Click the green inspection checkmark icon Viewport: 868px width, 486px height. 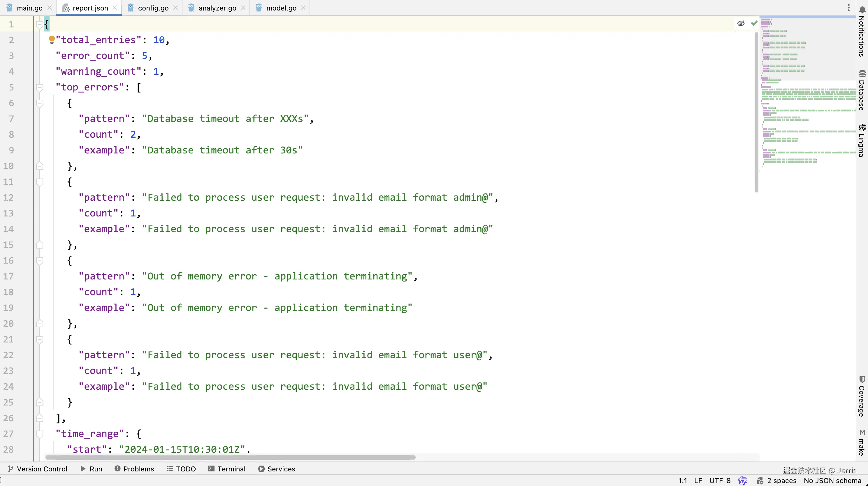[754, 23]
